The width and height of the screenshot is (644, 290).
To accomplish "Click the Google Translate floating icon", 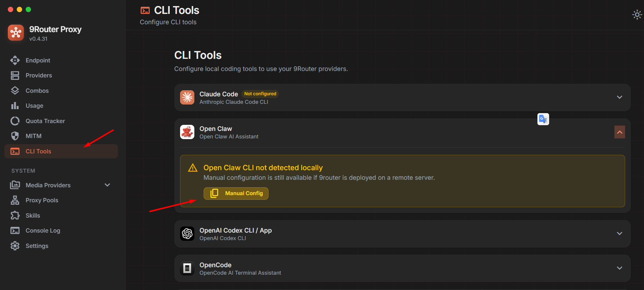I will 543,119.
